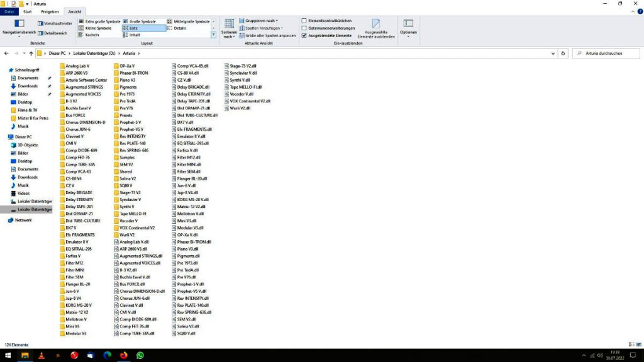Uncheck the Ausgeblendete Elemente checkbox
The image size is (644, 362).
304,36
